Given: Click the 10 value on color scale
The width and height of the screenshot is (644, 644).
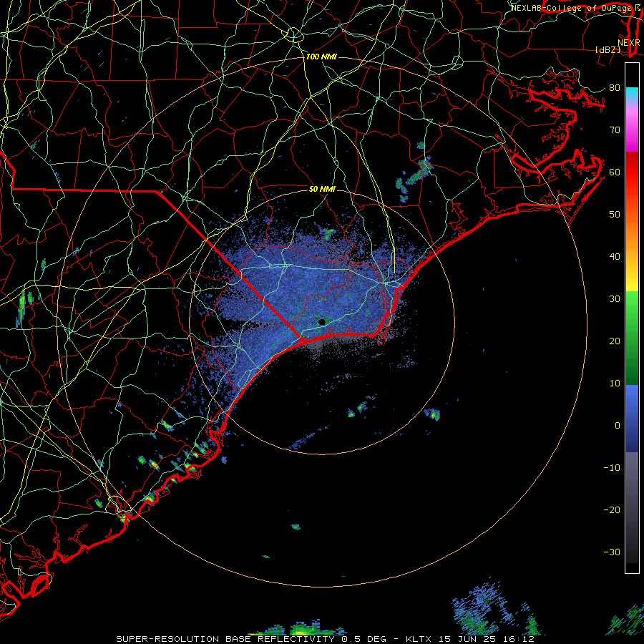Looking at the screenshot, I should tap(615, 384).
